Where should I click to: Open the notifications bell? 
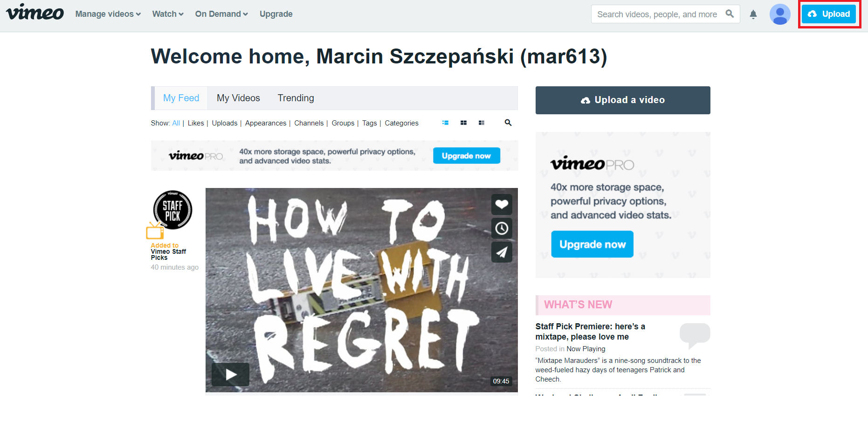pos(753,14)
